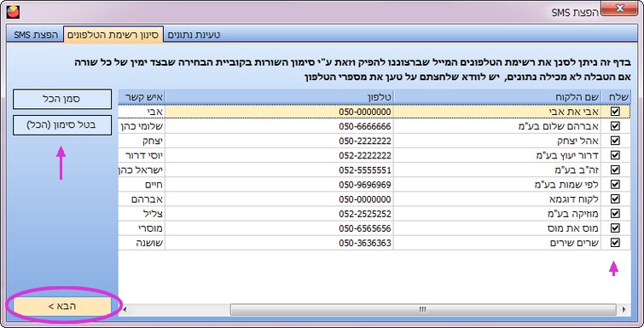Uncheck send box for זה"ב בע"מ
Image resolution: width=644 pixels, height=328 pixels.
tap(615, 170)
